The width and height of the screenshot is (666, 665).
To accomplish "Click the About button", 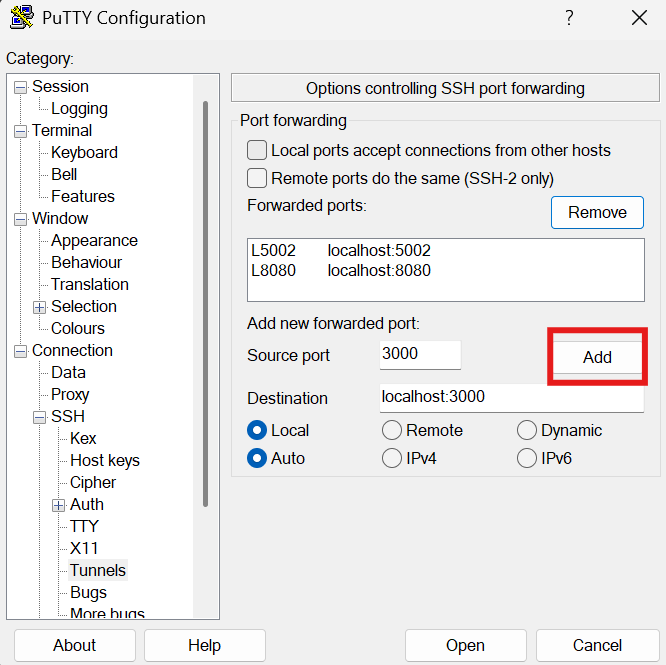I will pos(75,645).
